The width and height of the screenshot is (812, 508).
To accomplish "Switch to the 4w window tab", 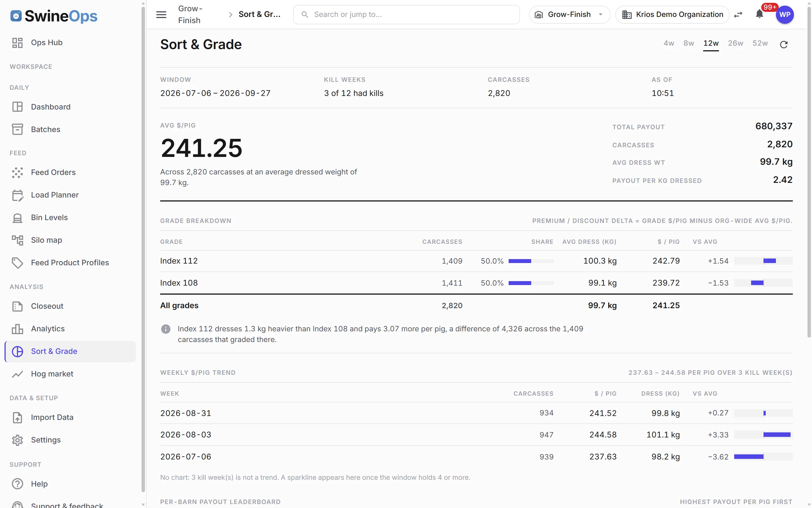I will tap(669, 43).
